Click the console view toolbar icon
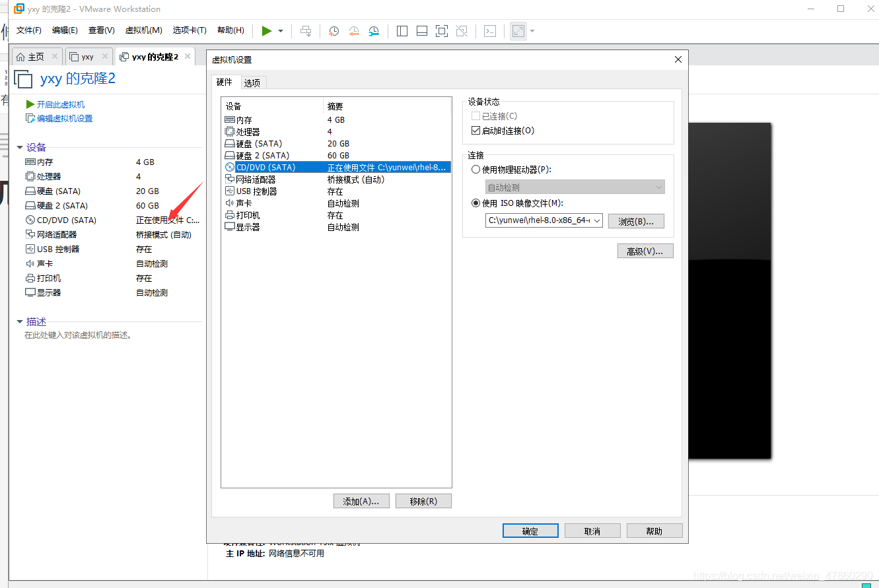The image size is (879, 588). (490, 31)
